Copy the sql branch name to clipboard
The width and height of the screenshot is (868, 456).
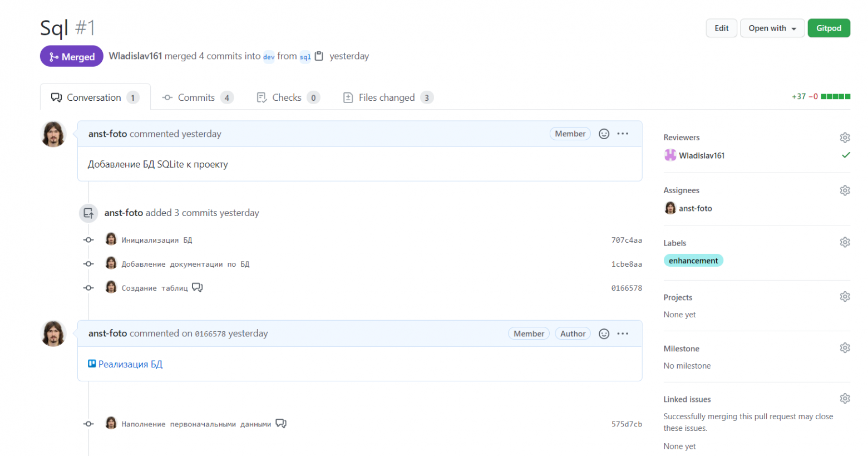[x=319, y=56]
